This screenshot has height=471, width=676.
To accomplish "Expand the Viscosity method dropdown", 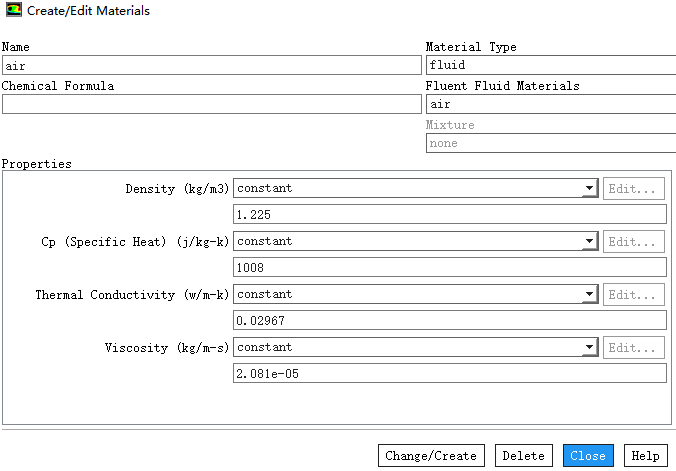I will pos(588,347).
